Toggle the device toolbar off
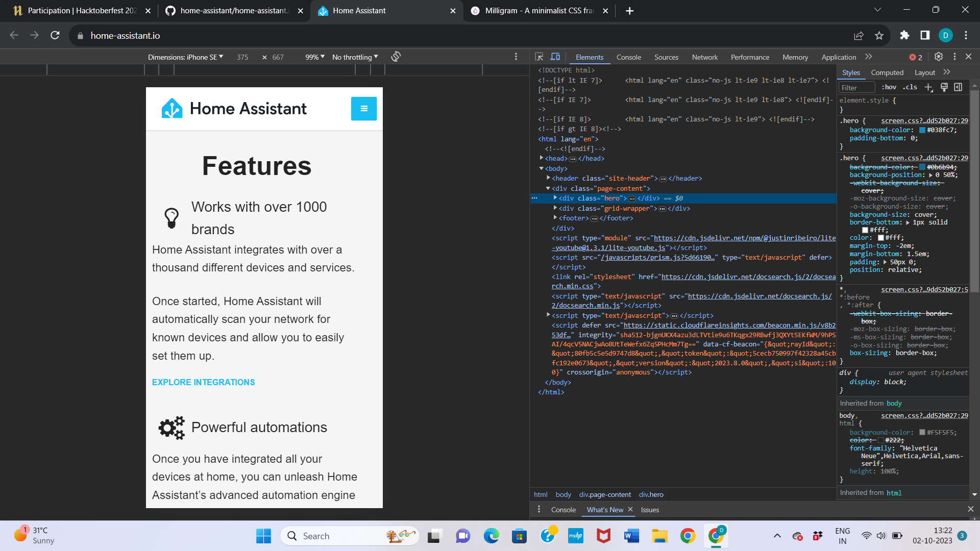This screenshot has height=551, width=980. click(x=555, y=57)
